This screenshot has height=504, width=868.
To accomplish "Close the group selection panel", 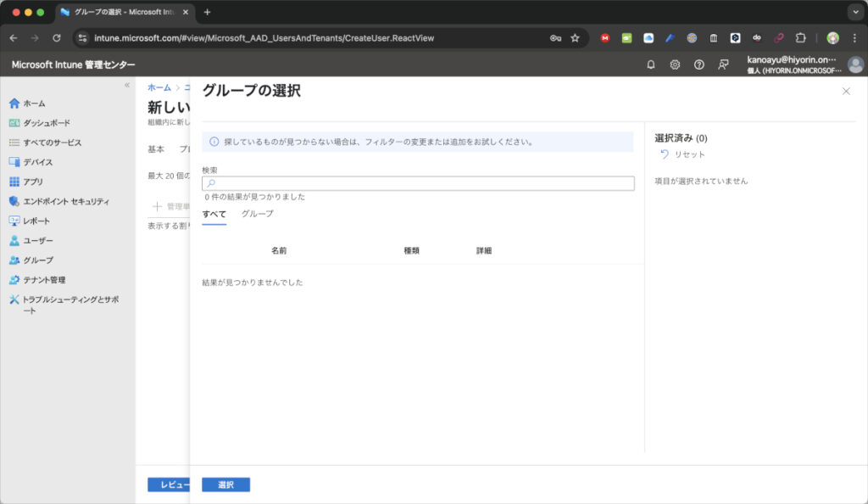I will [846, 92].
